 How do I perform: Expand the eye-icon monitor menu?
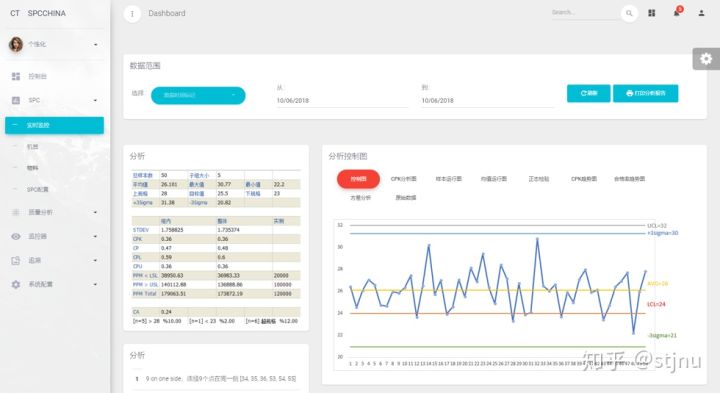pyautogui.click(x=54, y=236)
